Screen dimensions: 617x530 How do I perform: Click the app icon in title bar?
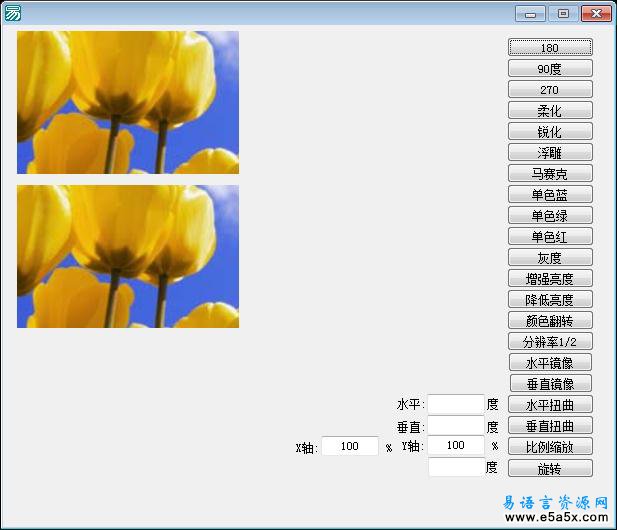[13, 13]
